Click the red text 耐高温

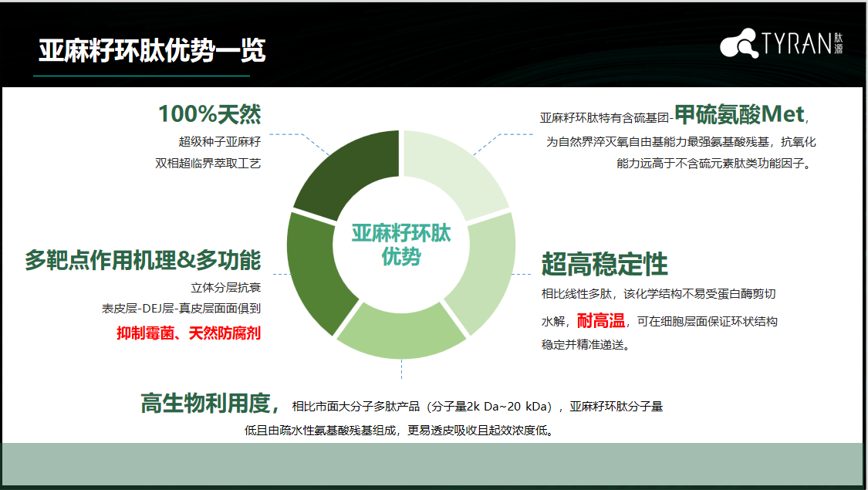(x=601, y=320)
